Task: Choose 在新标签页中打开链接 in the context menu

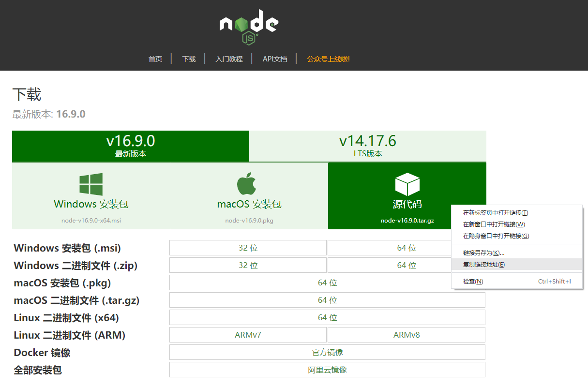Action: point(517,213)
